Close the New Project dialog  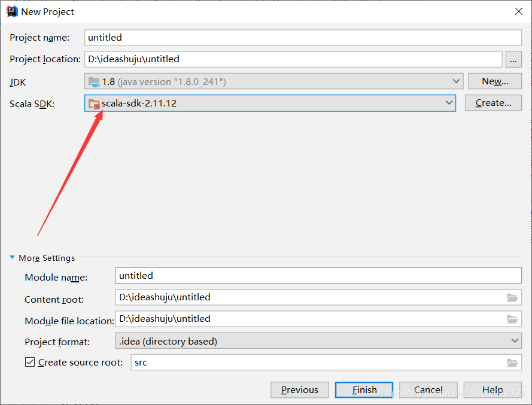(x=518, y=11)
